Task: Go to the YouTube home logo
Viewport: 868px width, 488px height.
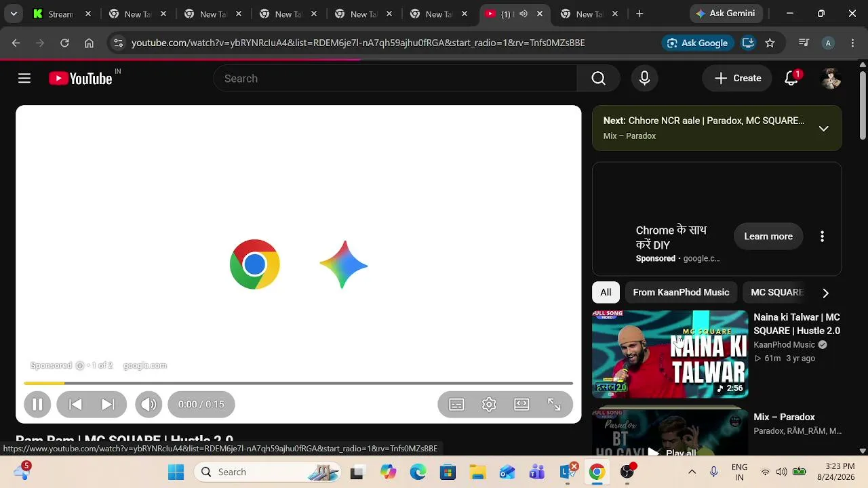Action: (80, 79)
